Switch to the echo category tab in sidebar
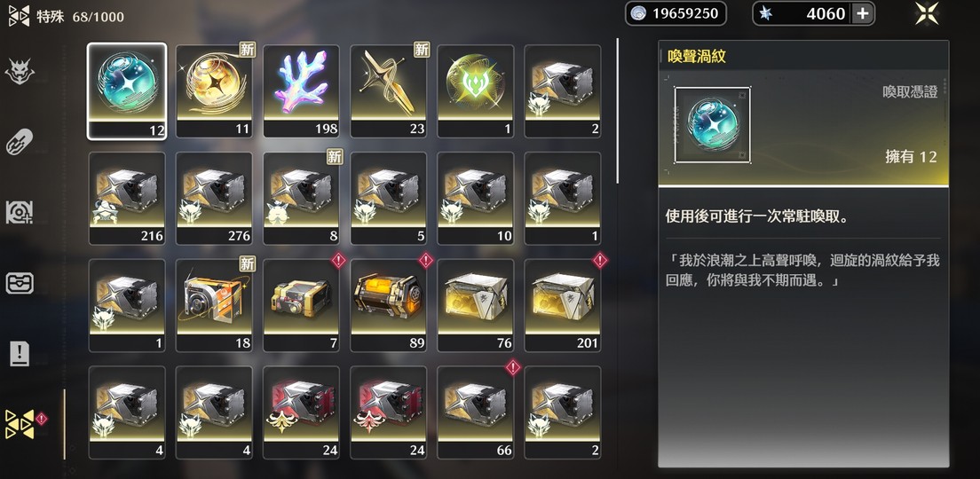Image resolution: width=980 pixels, height=479 pixels. [20, 212]
